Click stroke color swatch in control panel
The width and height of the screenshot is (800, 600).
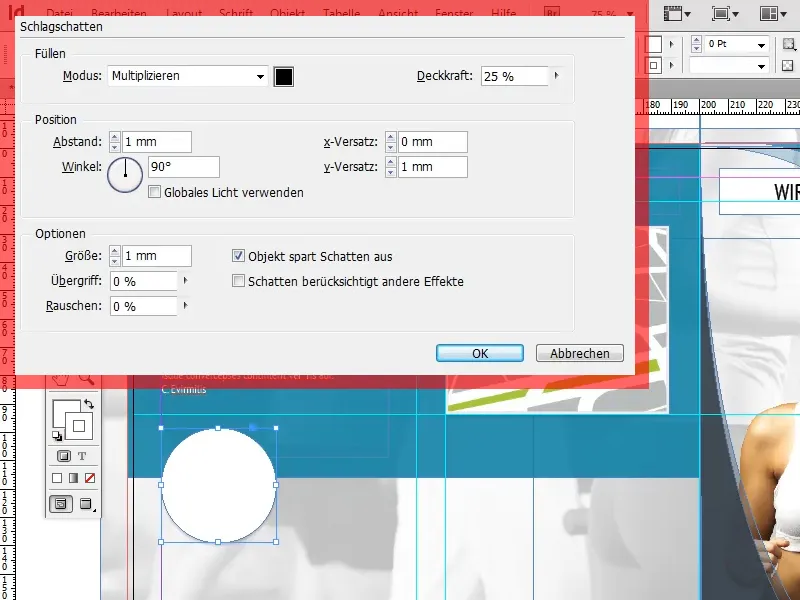654,65
